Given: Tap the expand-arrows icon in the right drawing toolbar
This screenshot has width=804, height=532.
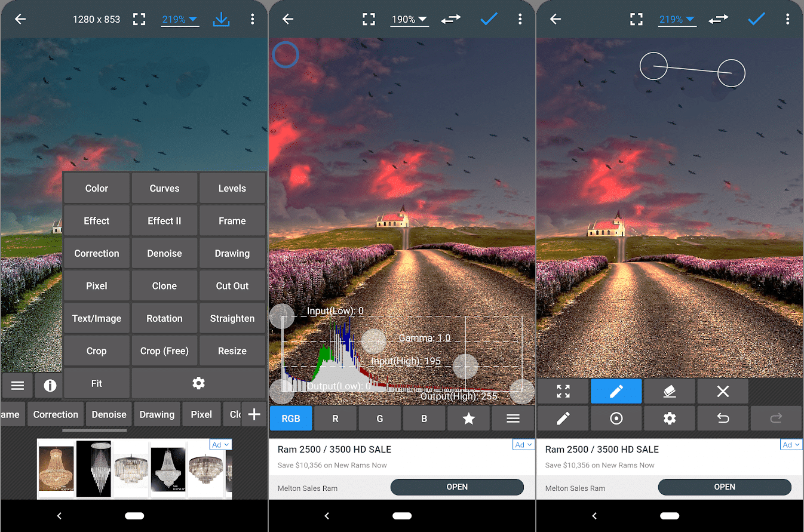Looking at the screenshot, I should (x=563, y=391).
